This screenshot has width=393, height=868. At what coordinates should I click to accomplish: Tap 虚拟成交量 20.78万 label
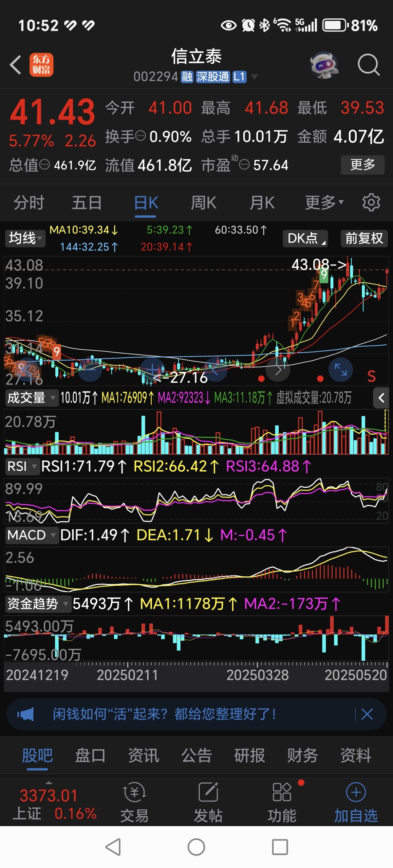pos(313,398)
